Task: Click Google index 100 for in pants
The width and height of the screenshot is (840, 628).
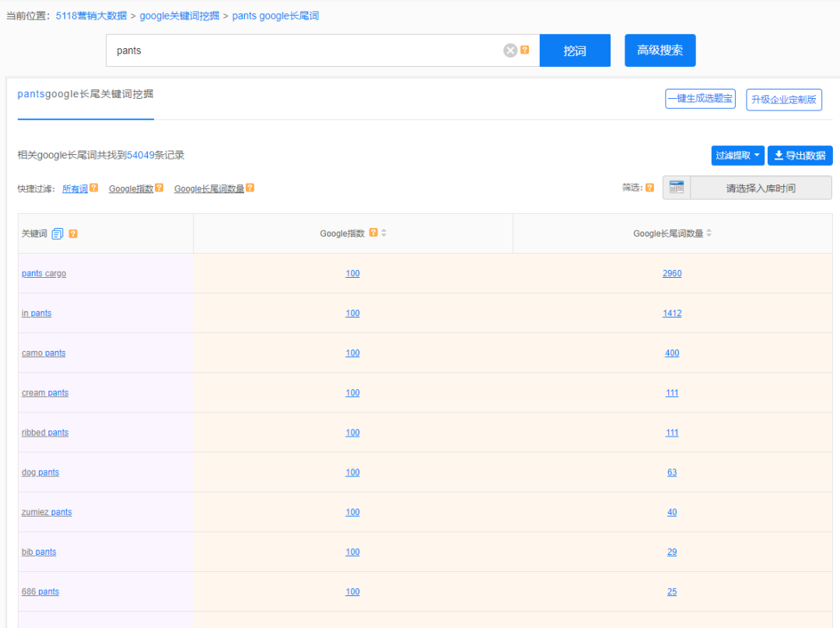Action: (x=352, y=313)
